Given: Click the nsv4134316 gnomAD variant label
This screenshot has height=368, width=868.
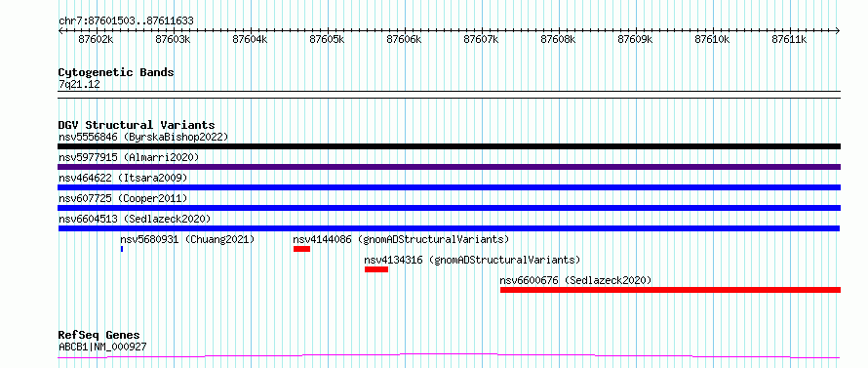Looking at the screenshot, I should (x=472, y=260).
